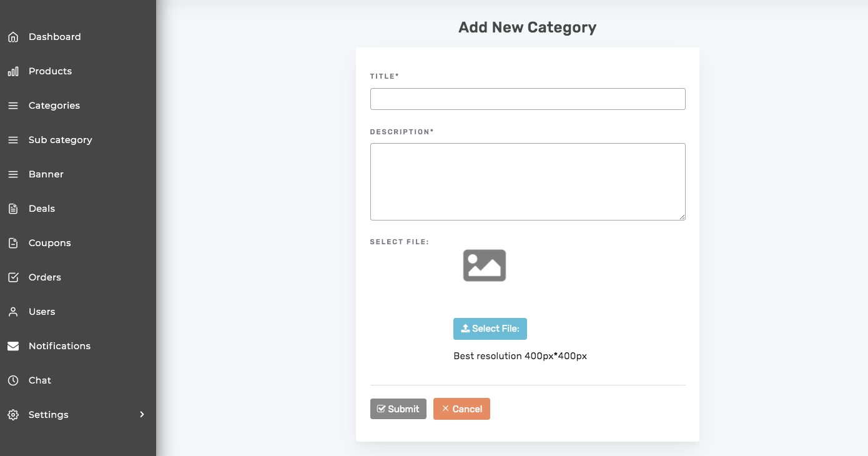
Task: Focus the Title input field
Action: 528,99
